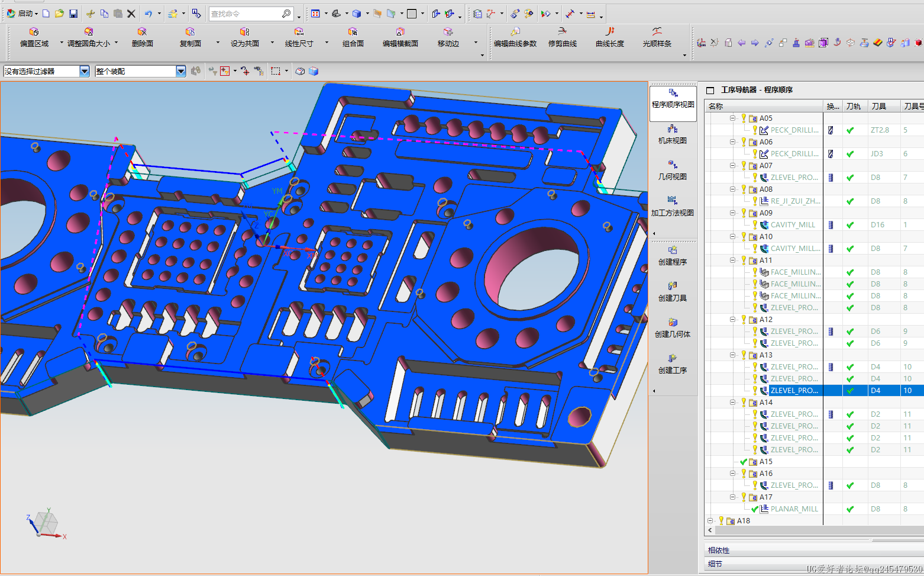The width and height of the screenshot is (924, 576).
Task: Click the Cut scissors icon
Action: 91,13
